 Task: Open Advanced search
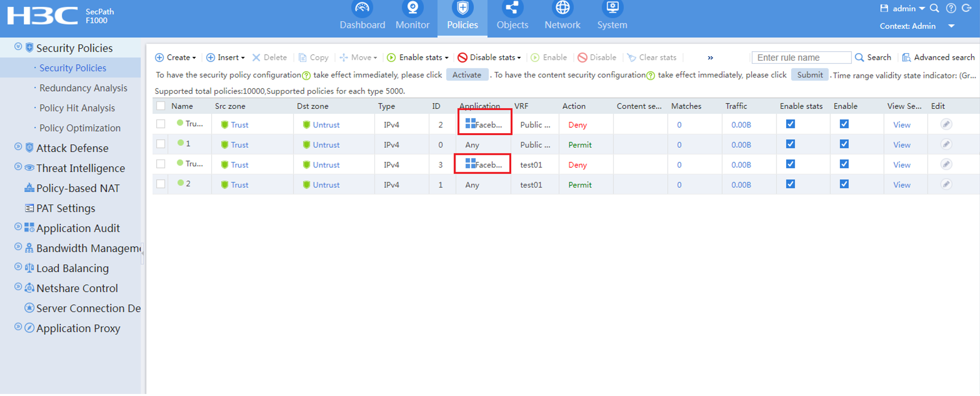point(938,57)
